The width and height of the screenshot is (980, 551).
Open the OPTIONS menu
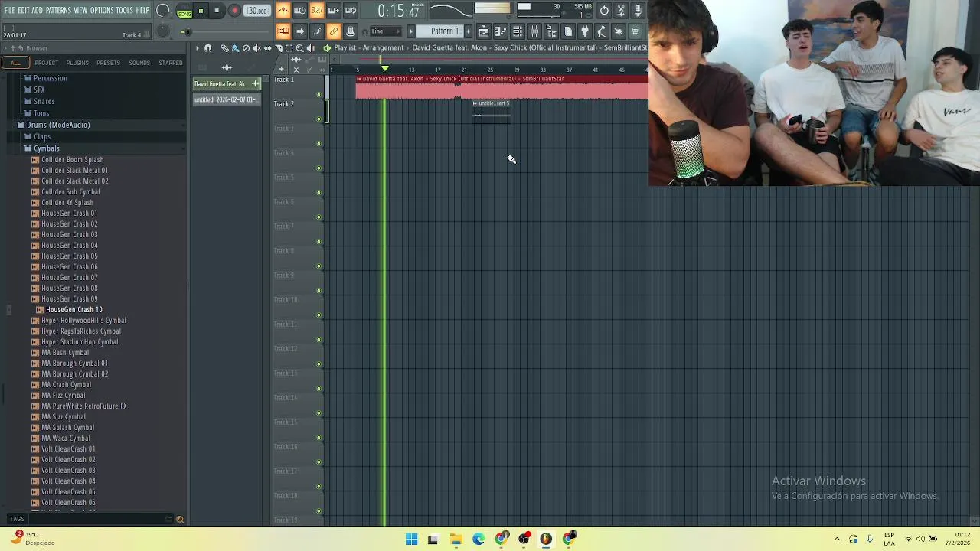click(x=102, y=11)
